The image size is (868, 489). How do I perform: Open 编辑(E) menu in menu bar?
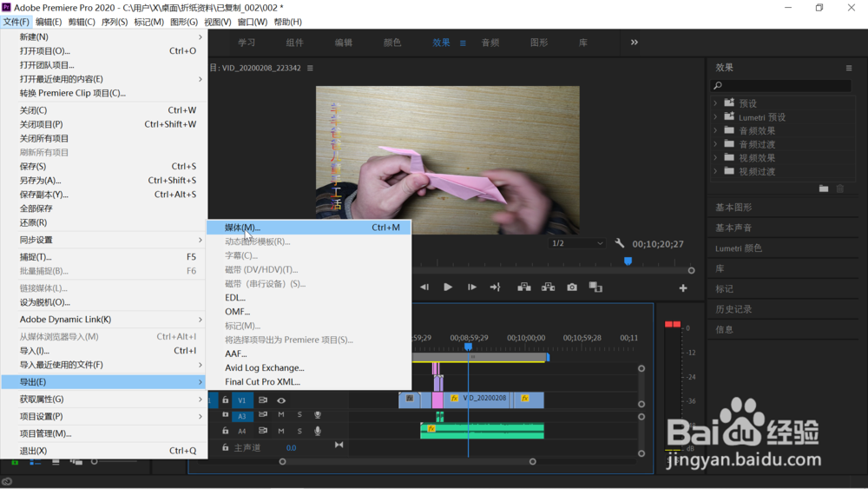(49, 22)
